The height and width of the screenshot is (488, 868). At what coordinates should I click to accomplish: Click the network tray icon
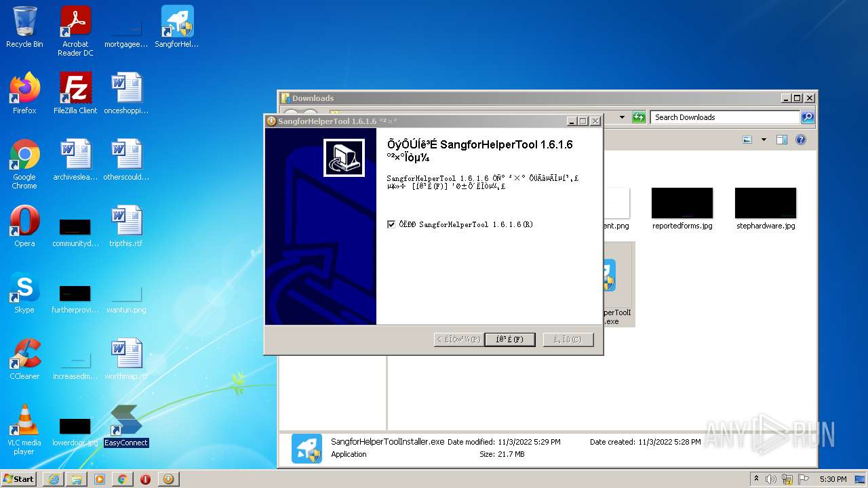[x=787, y=479]
